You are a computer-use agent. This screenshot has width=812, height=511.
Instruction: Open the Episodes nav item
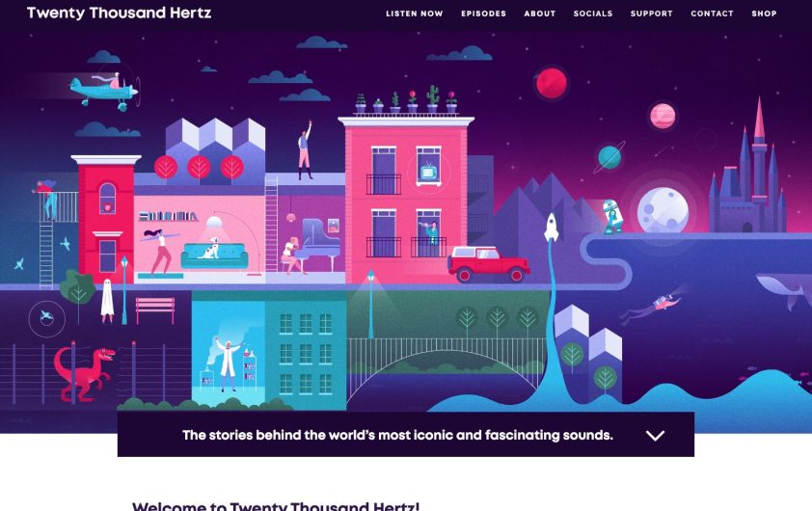point(484,13)
